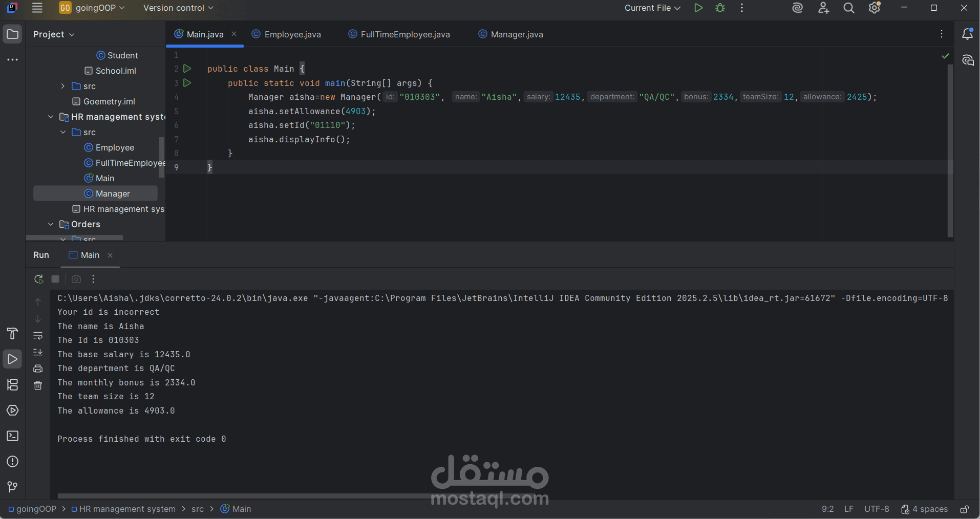Screen dimensions: 980x519
Task: Open Notifications bell
Action: [x=967, y=34]
